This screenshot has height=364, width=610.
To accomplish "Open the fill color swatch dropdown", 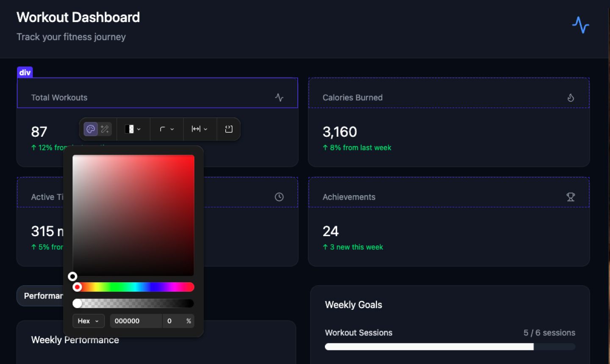I will 133,129.
